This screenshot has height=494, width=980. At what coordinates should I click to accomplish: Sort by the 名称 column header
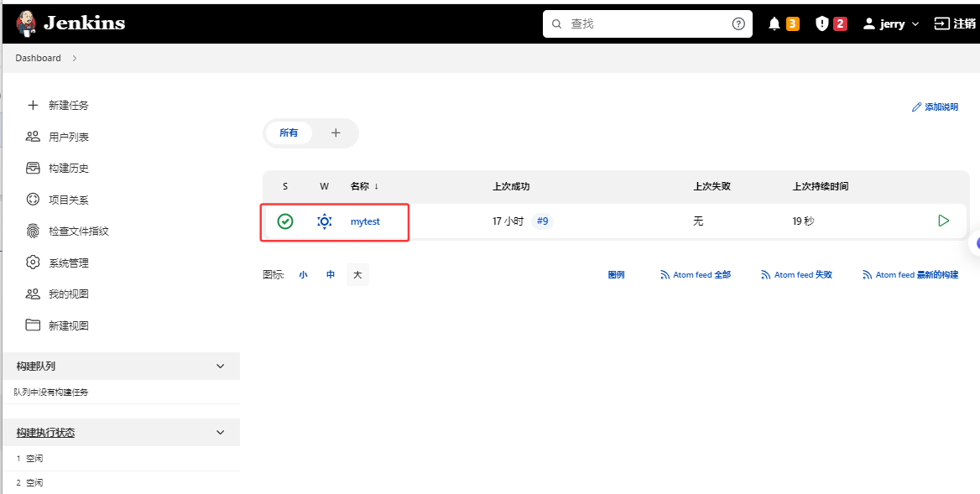point(365,186)
